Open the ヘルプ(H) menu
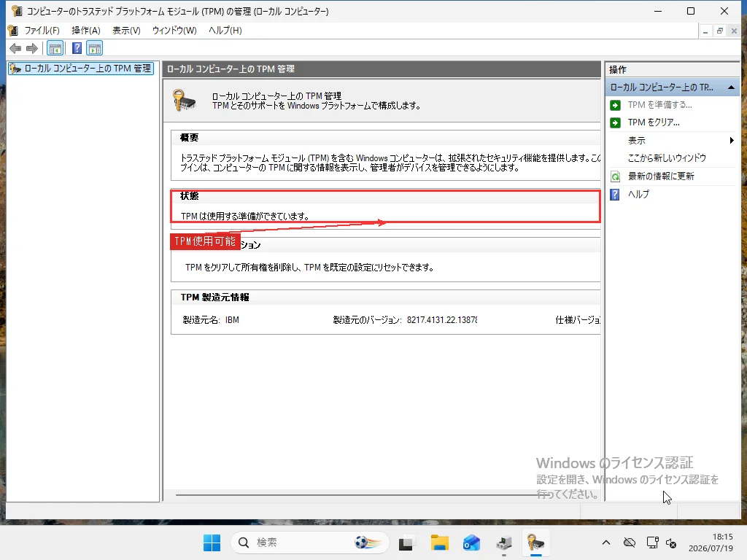The image size is (747, 560). click(225, 31)
